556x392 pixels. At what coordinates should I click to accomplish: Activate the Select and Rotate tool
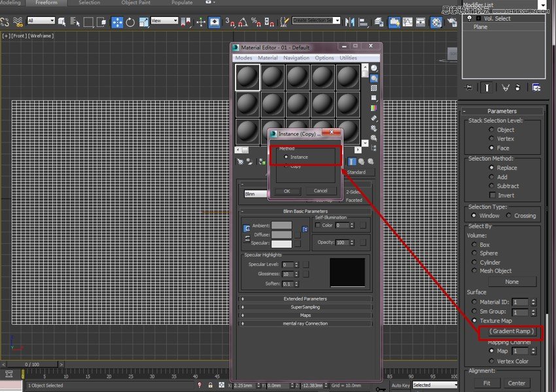click(x=130, y=22)
